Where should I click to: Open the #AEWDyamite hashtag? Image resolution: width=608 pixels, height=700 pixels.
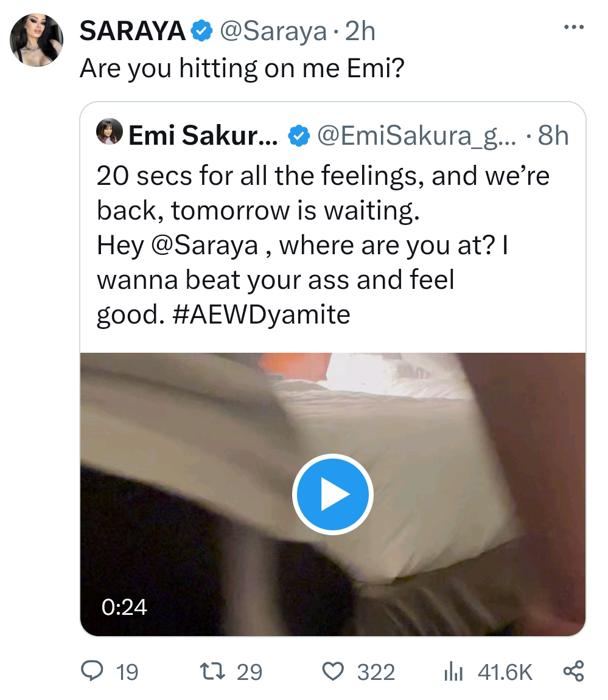tap(261, 315)
